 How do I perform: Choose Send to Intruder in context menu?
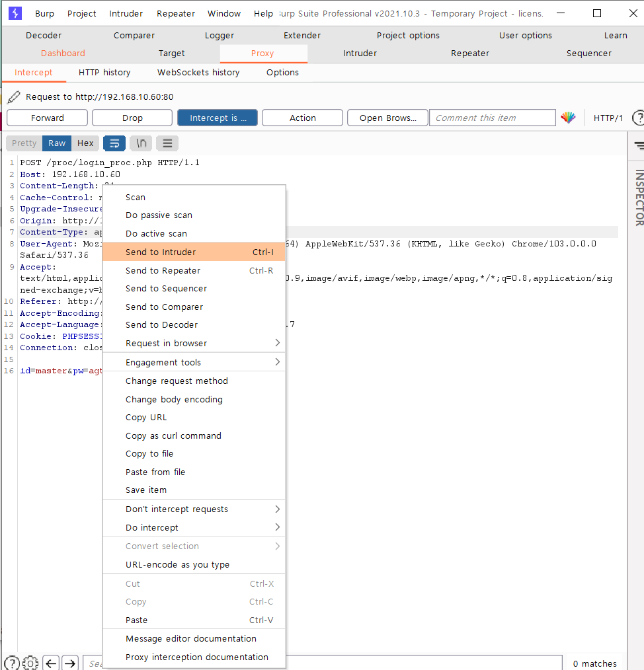pyautogui.click(x=194, y=252)
